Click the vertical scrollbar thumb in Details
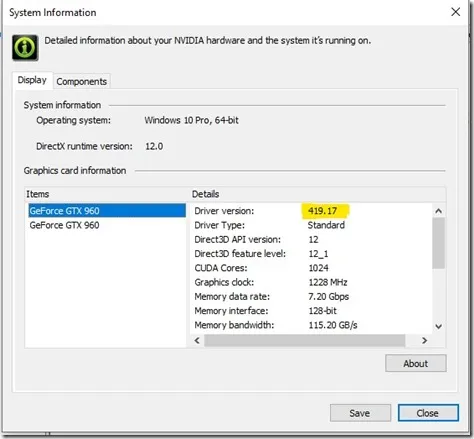474x439 pixels. tap(439, 243)
